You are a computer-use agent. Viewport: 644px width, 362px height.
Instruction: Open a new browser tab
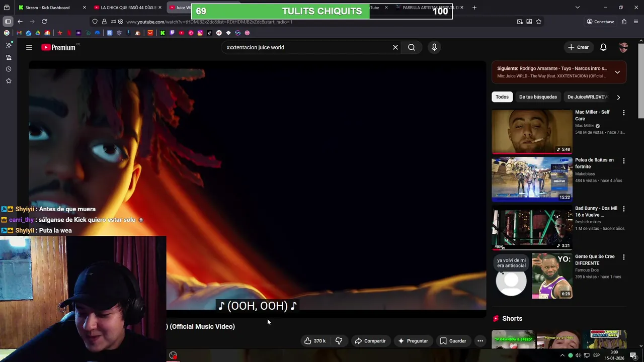point(474,8)
